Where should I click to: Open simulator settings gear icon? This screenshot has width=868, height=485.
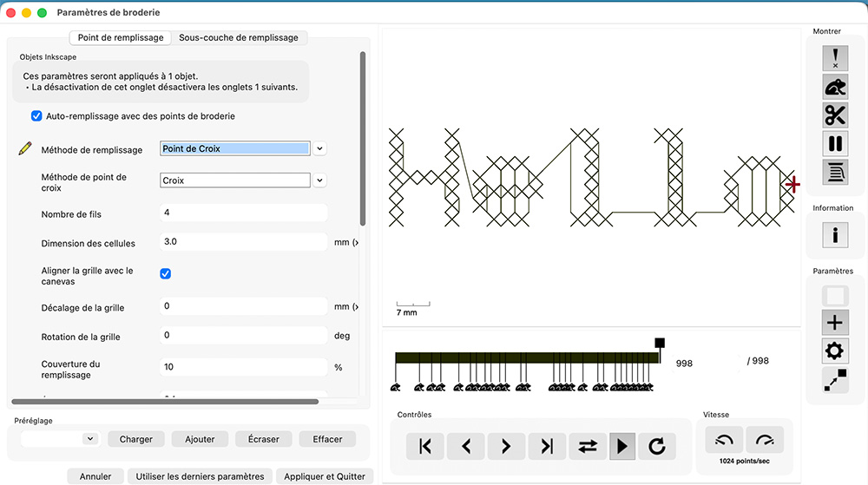coord(835,351)
